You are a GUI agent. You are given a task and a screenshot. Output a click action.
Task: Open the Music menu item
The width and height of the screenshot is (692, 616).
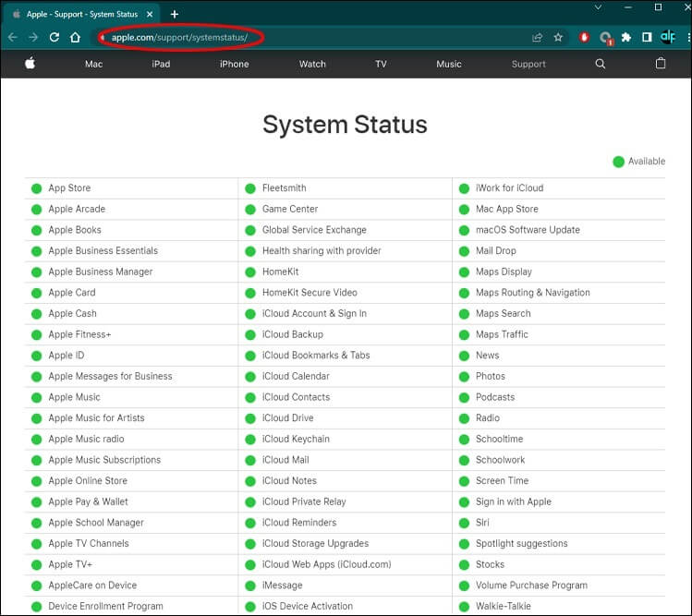[449, 64]
